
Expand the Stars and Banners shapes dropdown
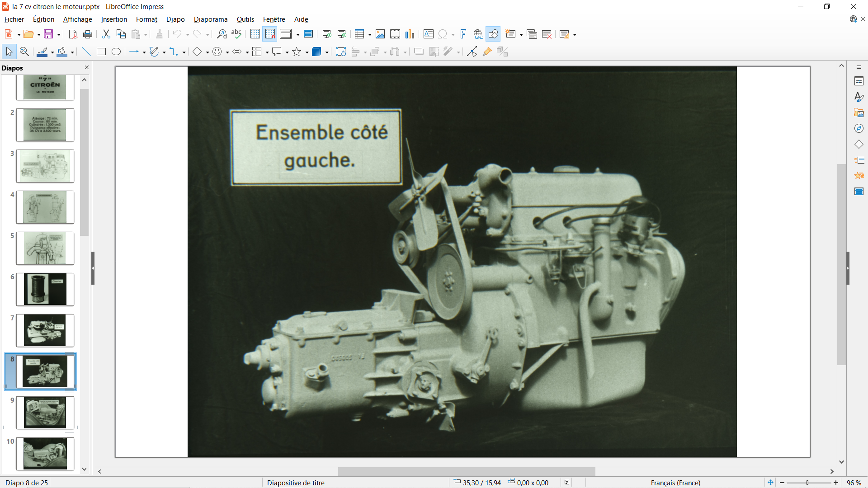pyautogui.click(x=307, y=52)
